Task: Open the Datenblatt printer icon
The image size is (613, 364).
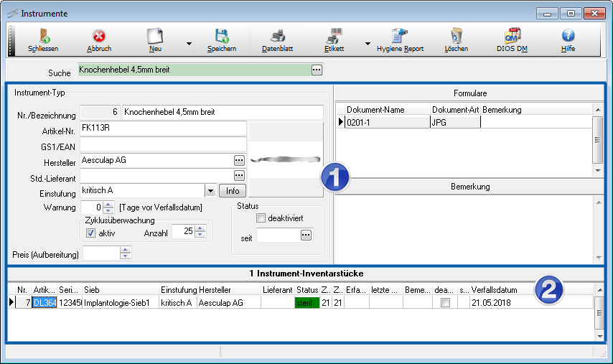Action: click(278, 37)
